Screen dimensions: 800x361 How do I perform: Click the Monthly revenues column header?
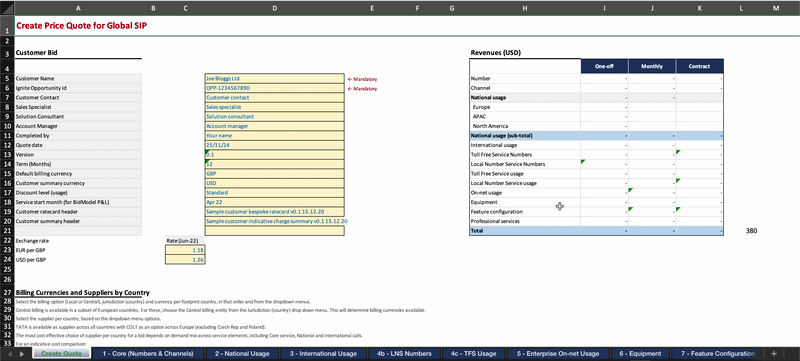652,66
